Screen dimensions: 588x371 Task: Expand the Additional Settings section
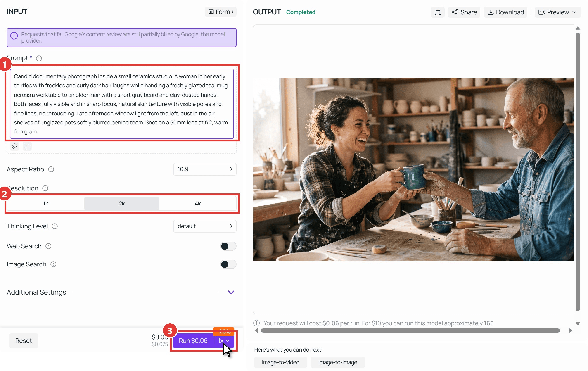pyautogui.click(x=231, y=292)
